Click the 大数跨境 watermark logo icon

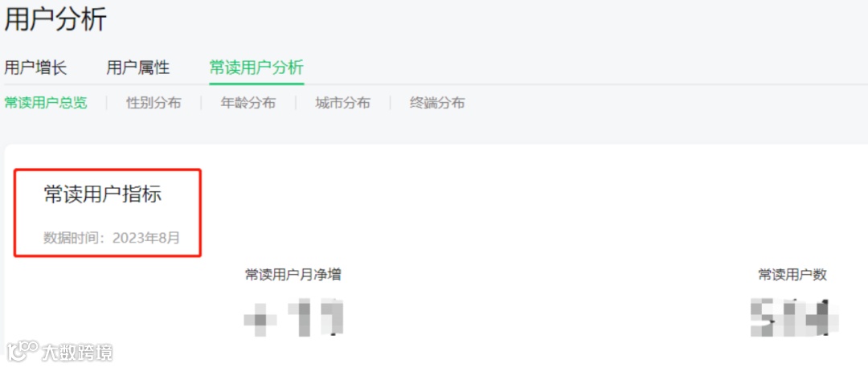tap(23, 350)
